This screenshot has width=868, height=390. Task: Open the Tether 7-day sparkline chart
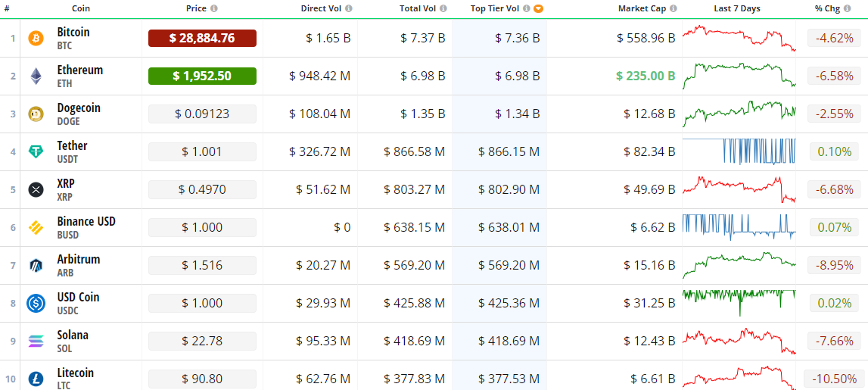pyautogui.click(x=739, y=151)
